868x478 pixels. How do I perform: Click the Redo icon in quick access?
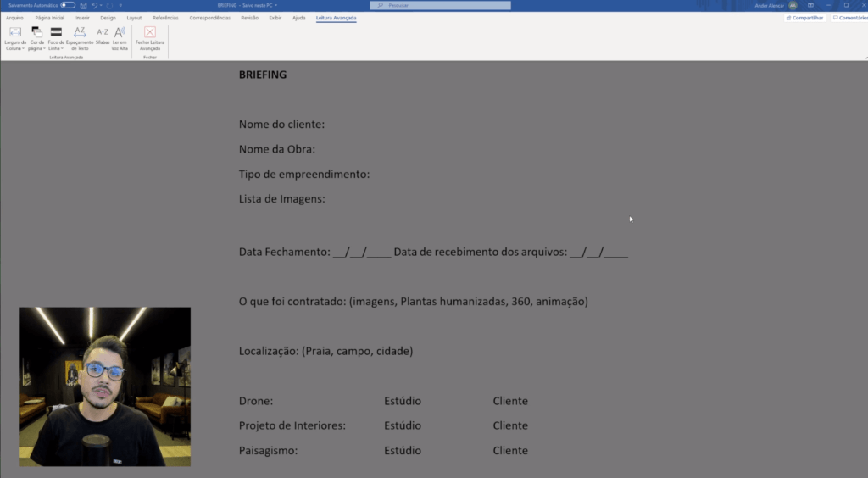tap(109, 5)
